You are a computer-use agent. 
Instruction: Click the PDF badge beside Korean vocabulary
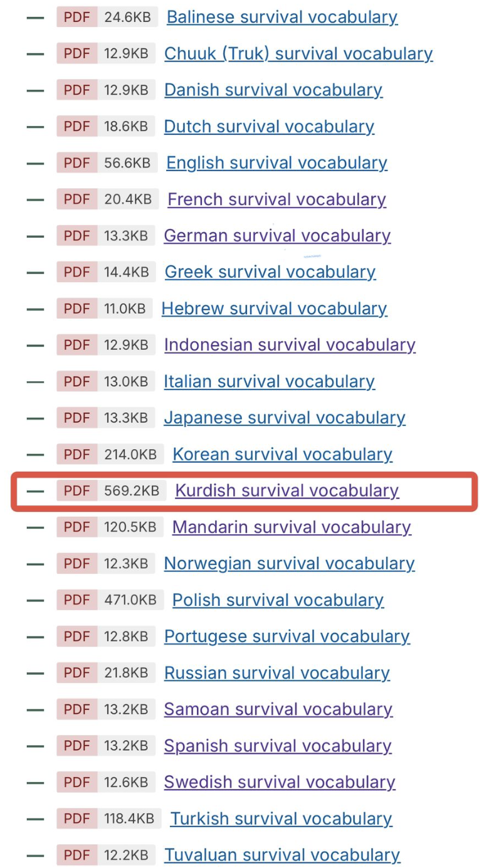pos(77,454)
